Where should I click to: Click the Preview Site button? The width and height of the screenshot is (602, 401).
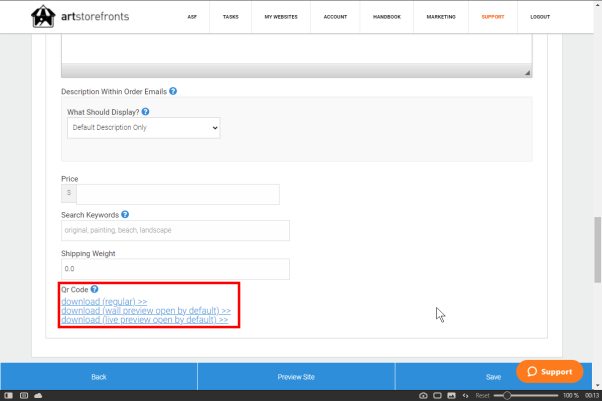click(x=296, y=377)
